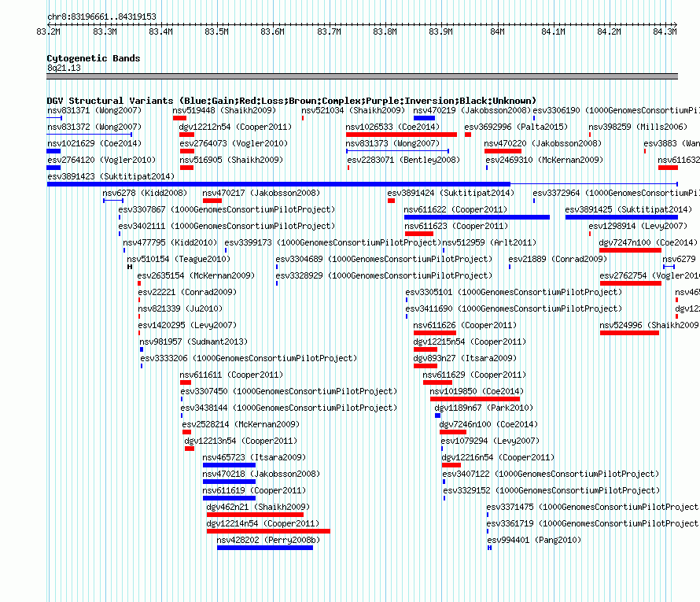Click the esv3692996 (Palta2015) label

point(516,127)
